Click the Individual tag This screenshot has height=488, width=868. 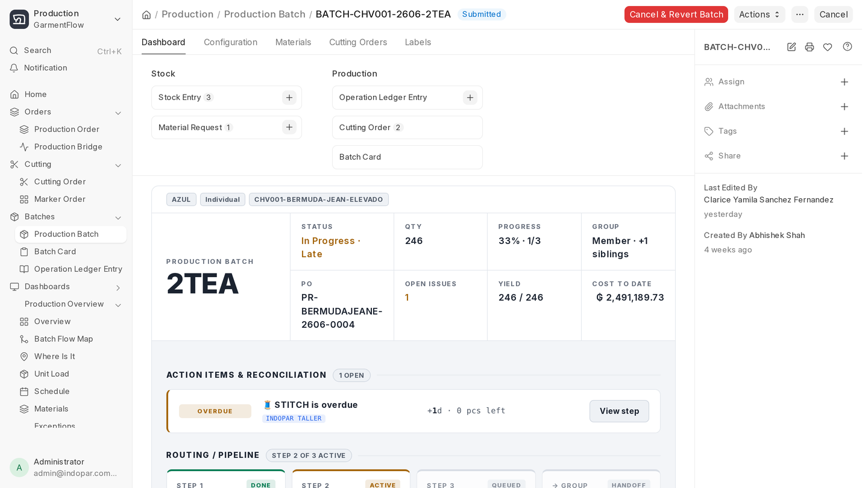pos(222,199)
